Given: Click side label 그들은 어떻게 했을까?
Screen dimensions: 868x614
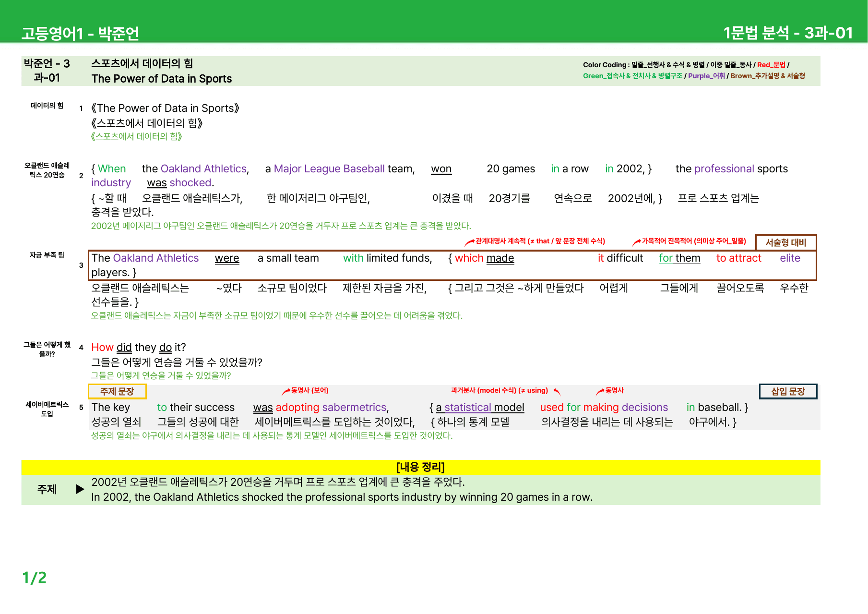Looking at the screenshot, I should pos(47,349).
